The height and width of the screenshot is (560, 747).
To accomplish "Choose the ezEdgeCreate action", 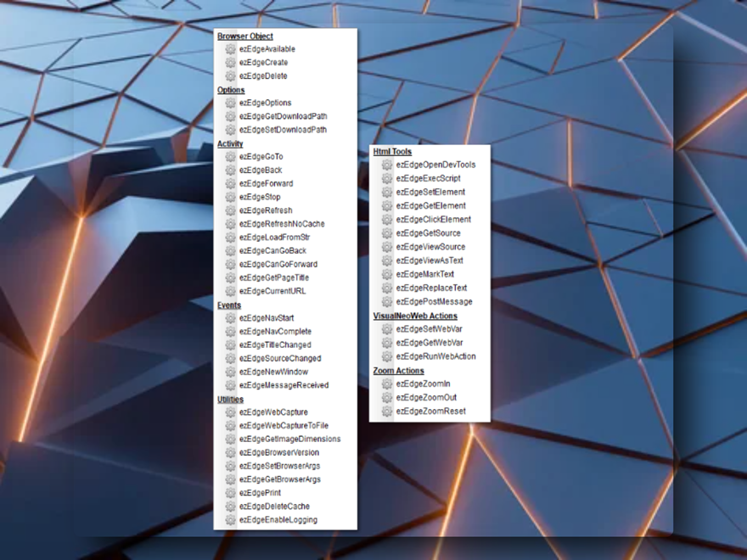I will pyautogui.click(x=263, y=63).
